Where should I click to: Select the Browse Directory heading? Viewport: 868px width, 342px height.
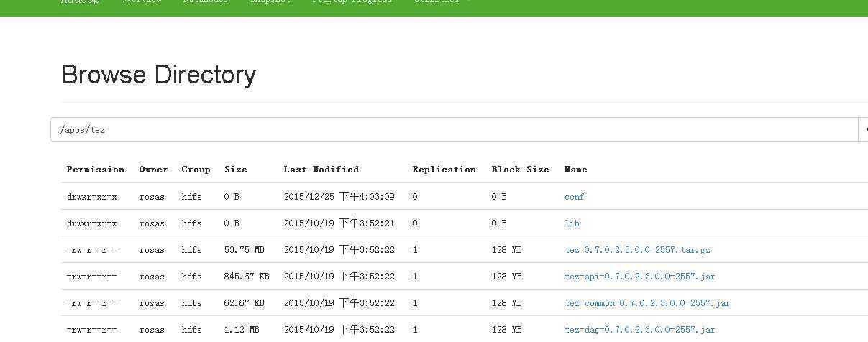(x=159, y=75)
